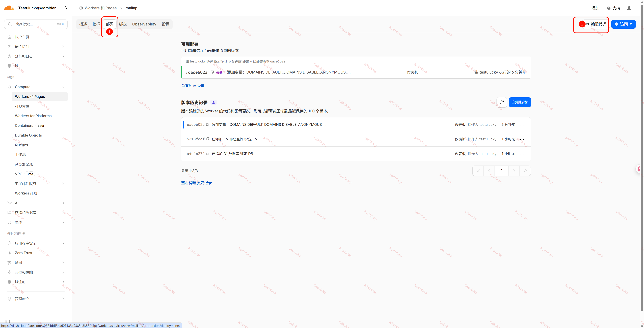Open the 支持 help menu
Image resolution: width=644 pixels, height=328 pixels.
[614, 8]
